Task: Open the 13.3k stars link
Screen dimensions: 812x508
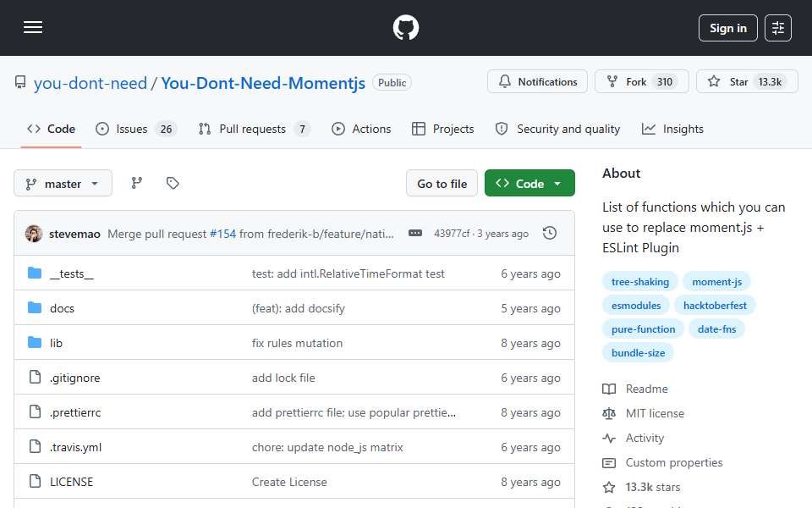Action: pyautogui.click(x=642, y=488)
